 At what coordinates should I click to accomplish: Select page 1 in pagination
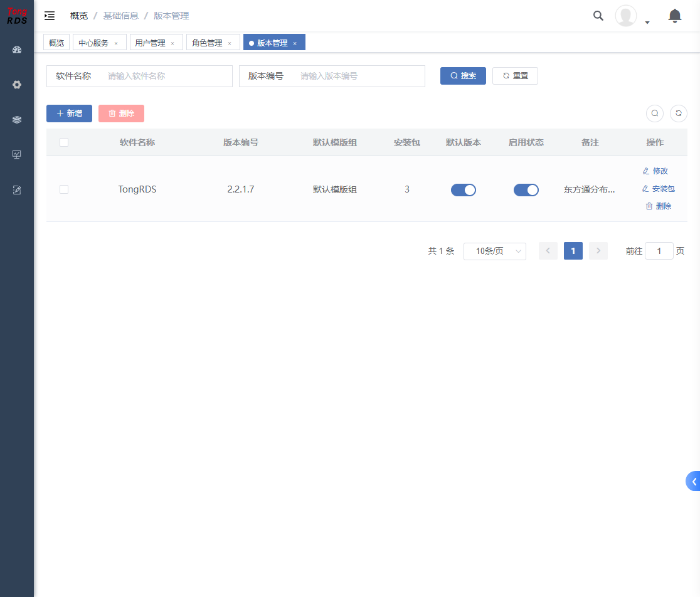[573, 251]
